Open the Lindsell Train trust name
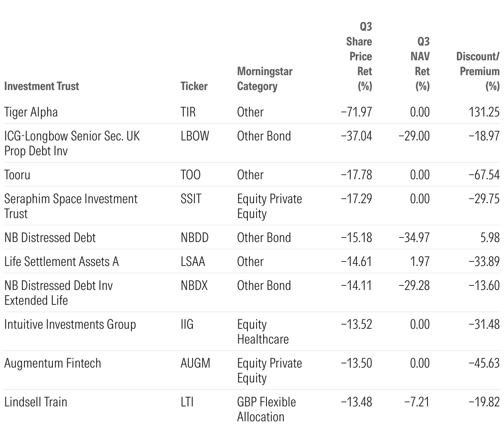Viewport: 504px width, 432px height. click(x=36, y=402)
